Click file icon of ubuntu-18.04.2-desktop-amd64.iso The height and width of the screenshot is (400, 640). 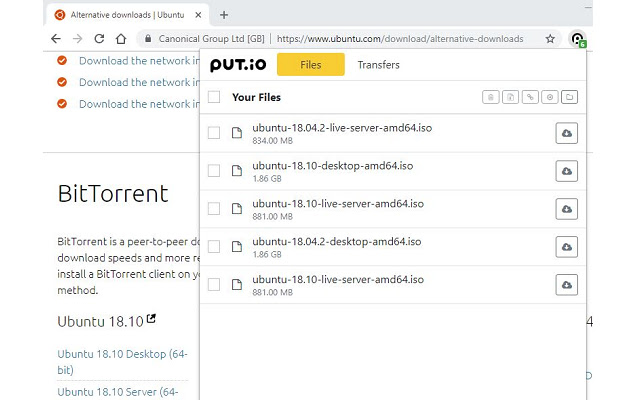[237, 247]
